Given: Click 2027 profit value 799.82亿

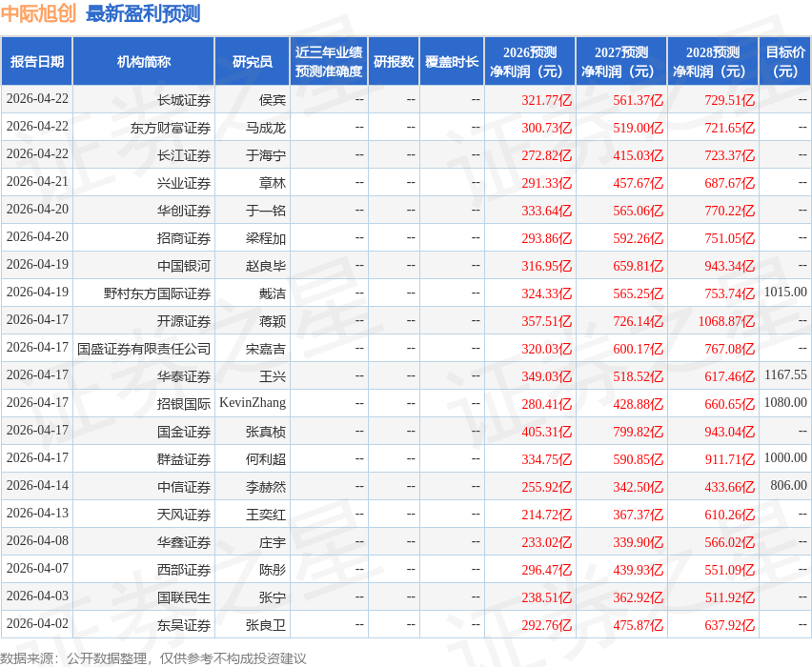Looking at the screenshot, I should (x=638, y=432).
